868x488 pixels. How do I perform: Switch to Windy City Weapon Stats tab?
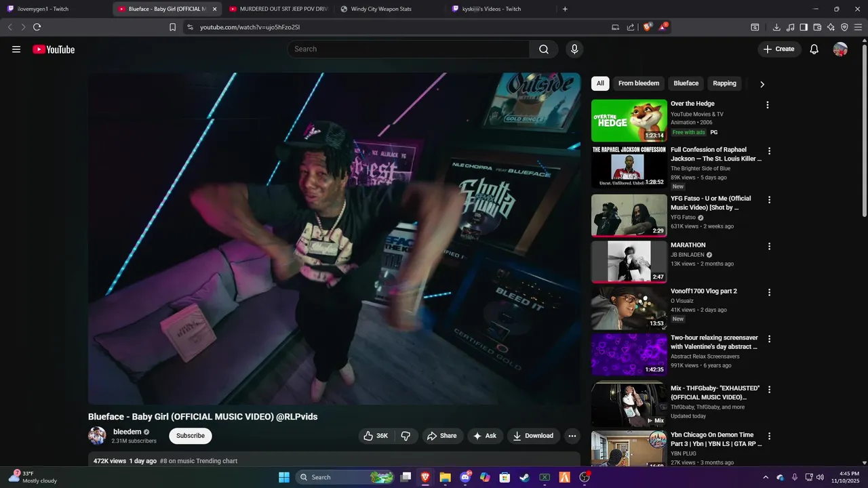[x=390, y=9]
